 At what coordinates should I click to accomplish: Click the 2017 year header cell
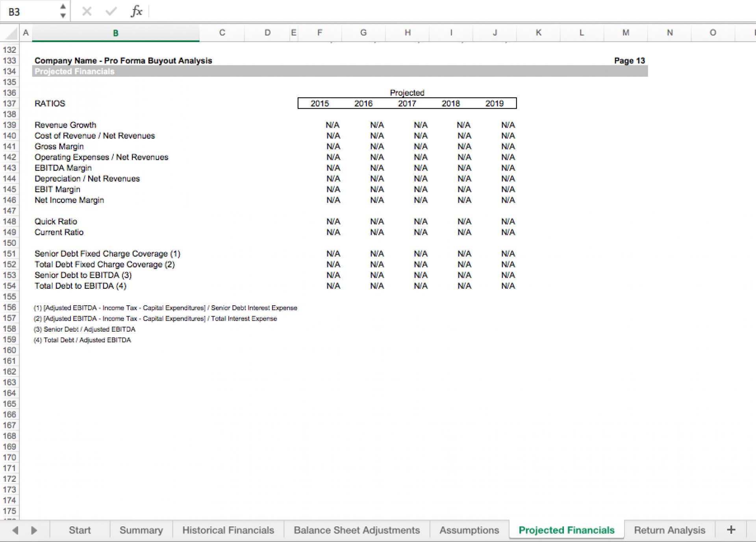coord(407,104)
